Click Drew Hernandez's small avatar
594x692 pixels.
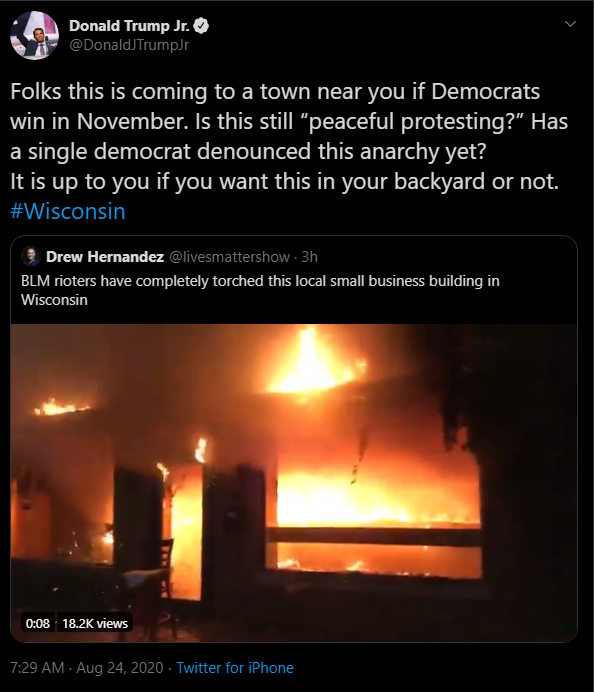pyautogui.click(x=31, y=256)
